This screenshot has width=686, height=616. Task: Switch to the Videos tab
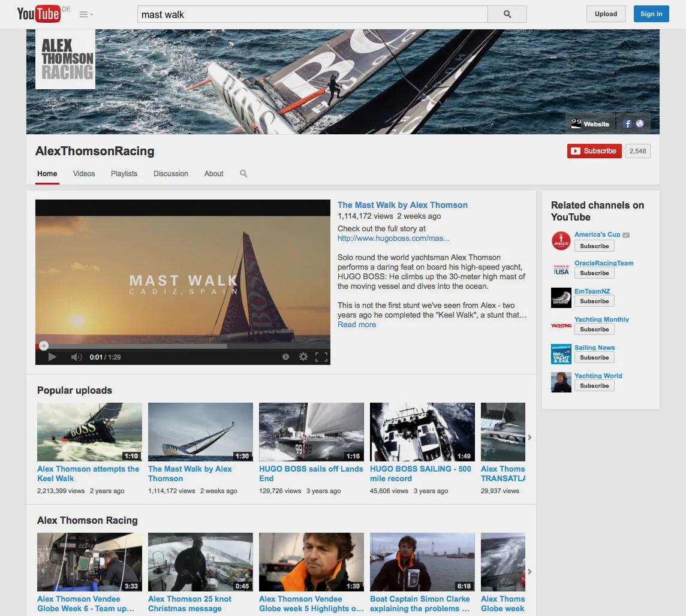[x=84, y=174]
